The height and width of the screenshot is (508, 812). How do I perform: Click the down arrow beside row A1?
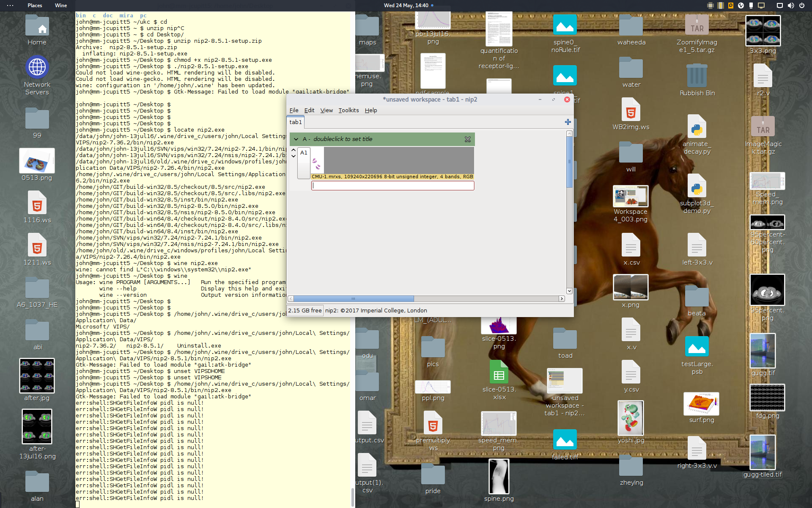tap(294, 156)
